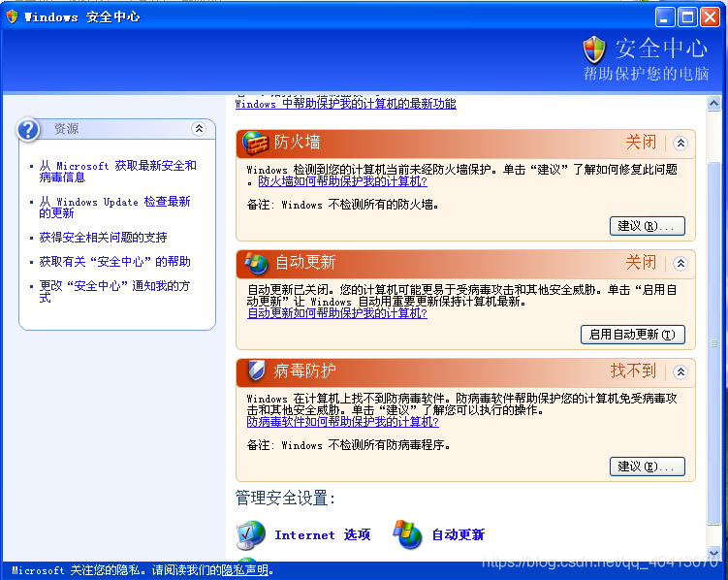The width and height of the screenshot is (728, 580).
Task: Click the firewall brick wall icon
Action: click(255, 143)
